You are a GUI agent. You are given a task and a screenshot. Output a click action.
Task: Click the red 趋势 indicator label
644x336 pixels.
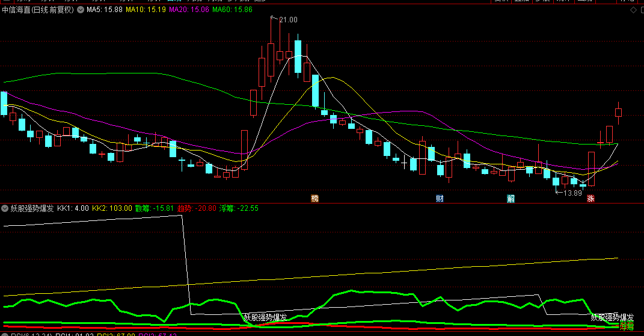click(197, 208)
